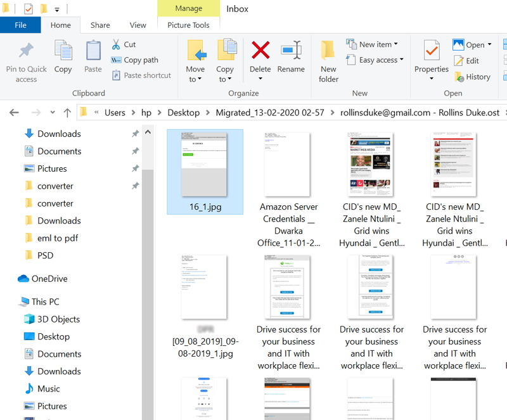Unpin Downloads from Quick access pin

(x=135, y=134)
